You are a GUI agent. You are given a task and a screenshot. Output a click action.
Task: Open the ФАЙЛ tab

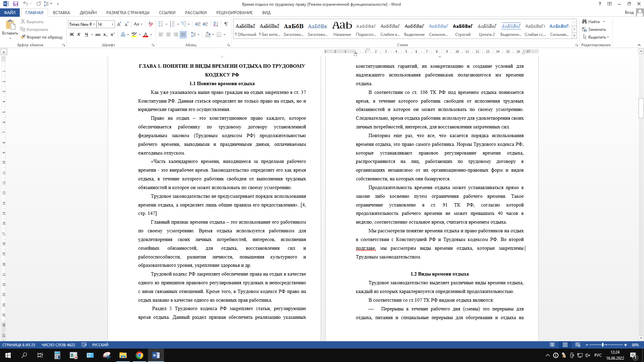(10, 12)
